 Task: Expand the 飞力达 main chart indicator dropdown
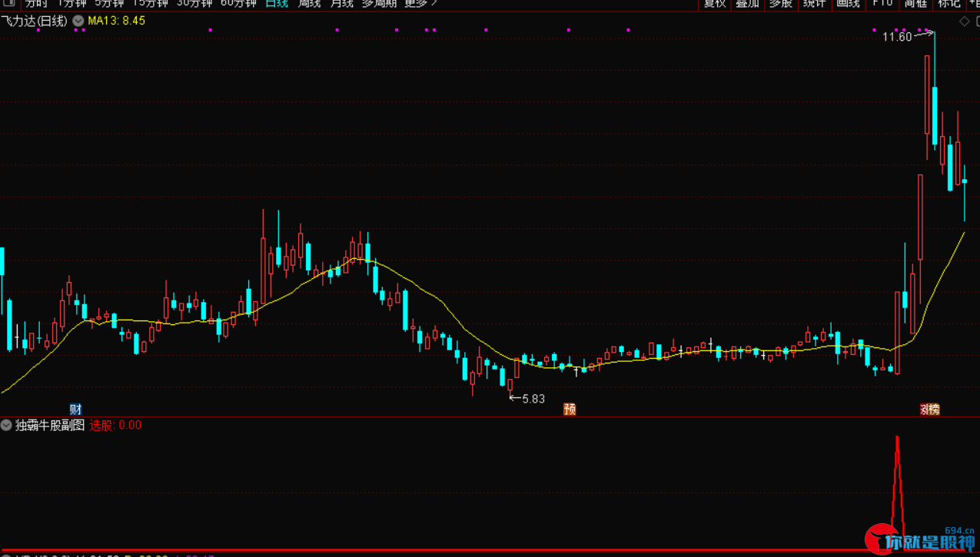[x=78, y=22]
